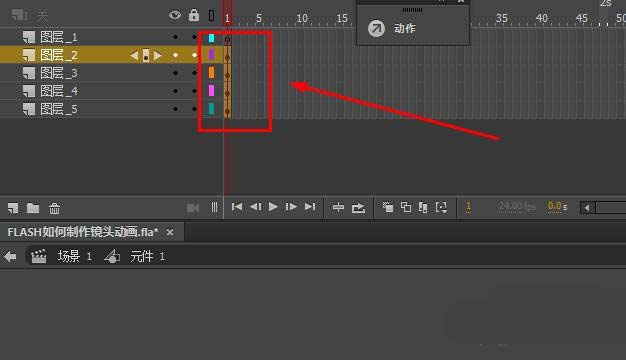Viewport: 626px width, 360px height.
Task: Close the FLASH如何制作镜头动画.fla document tab
Action: coord(170,232)
